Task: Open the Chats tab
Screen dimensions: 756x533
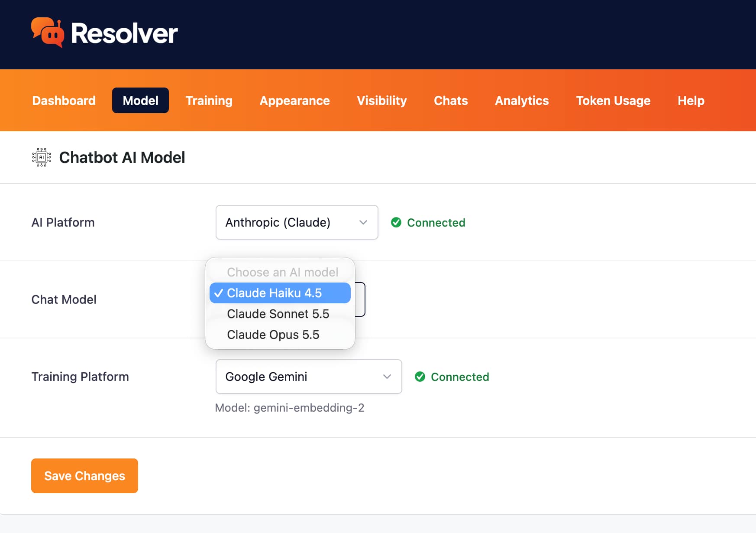Action: click(x=451, y=101)
